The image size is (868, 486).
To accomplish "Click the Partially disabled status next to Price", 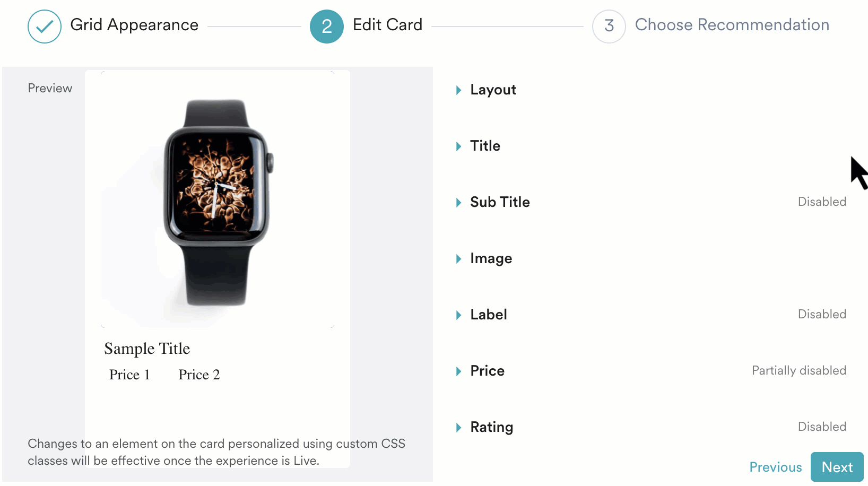I will [x=798, y=370].
